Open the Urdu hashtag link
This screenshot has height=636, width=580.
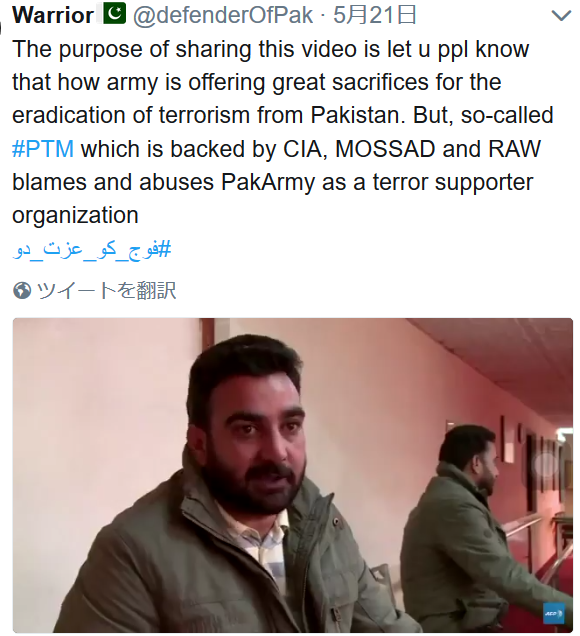click(x=92, y=248)
